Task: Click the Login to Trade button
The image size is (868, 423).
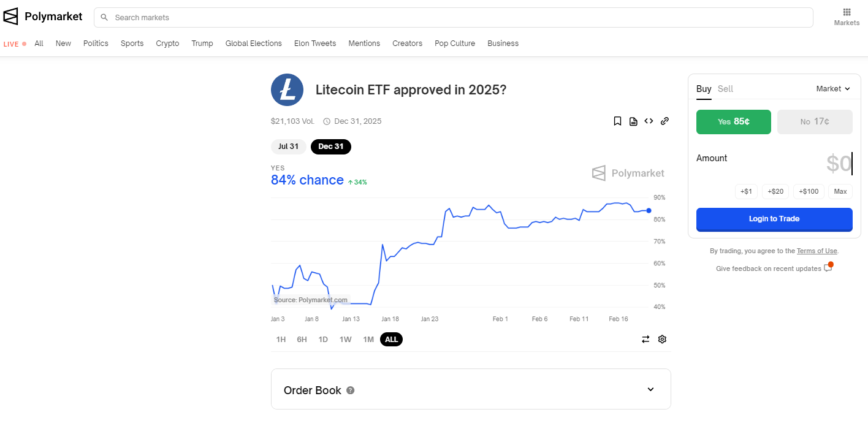Action: point(774,219)
